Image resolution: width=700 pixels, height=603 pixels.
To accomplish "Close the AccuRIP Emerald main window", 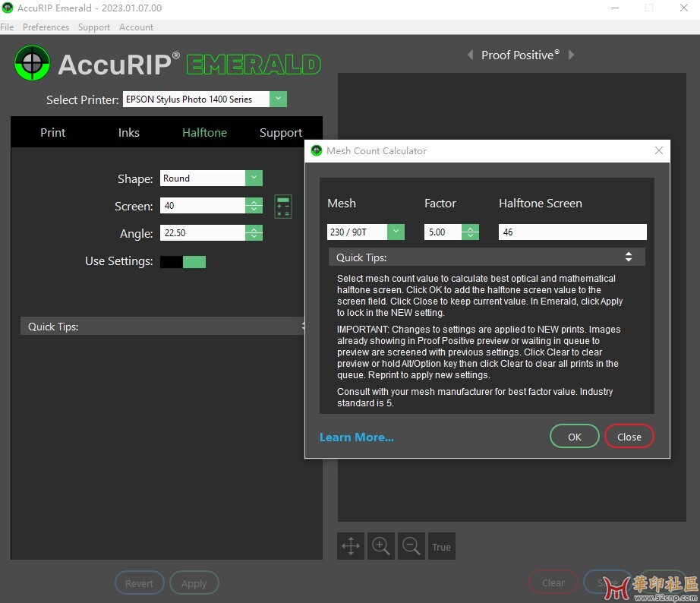I will pos(683,8).
